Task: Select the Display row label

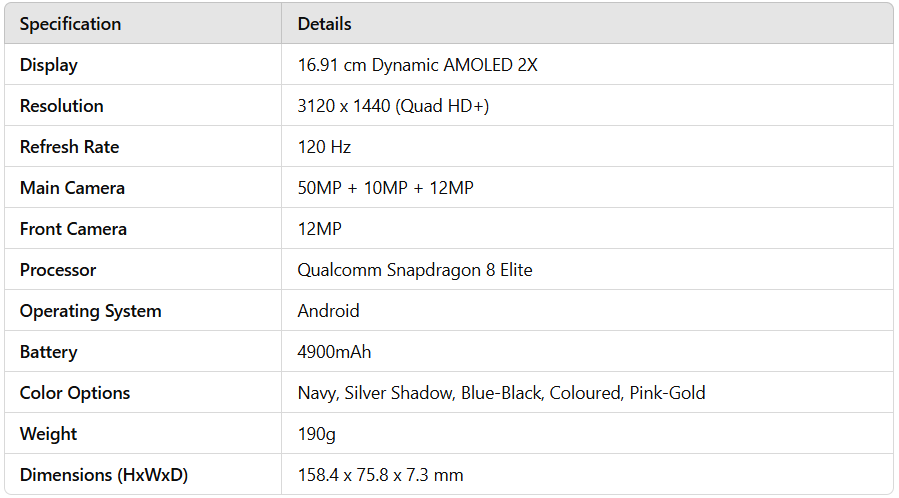Action: pos(48,65)
